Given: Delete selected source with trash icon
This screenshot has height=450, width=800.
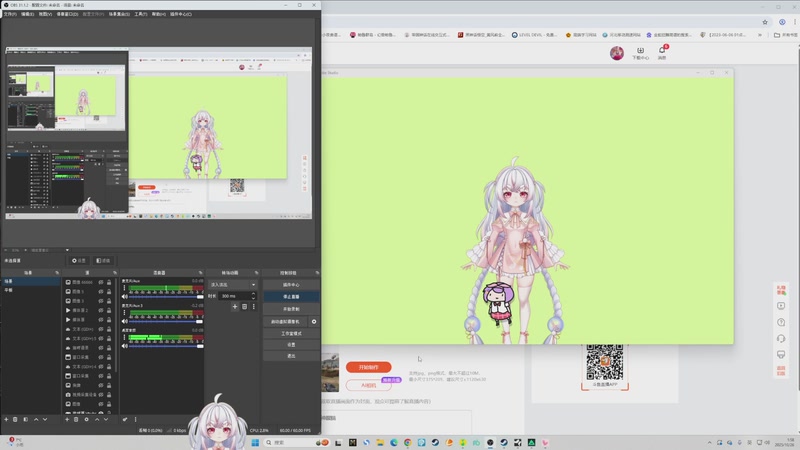Looking at the screenshot, I should (x=76, y=419).
